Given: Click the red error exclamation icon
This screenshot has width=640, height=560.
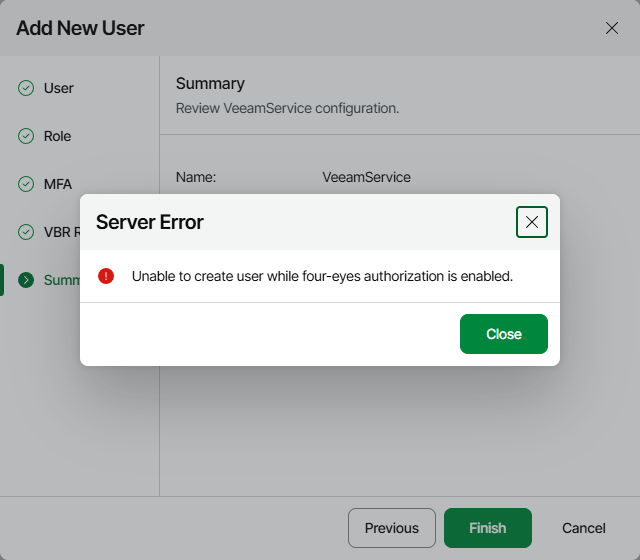Looking at the screenshot, I should [x=106, y=276].
